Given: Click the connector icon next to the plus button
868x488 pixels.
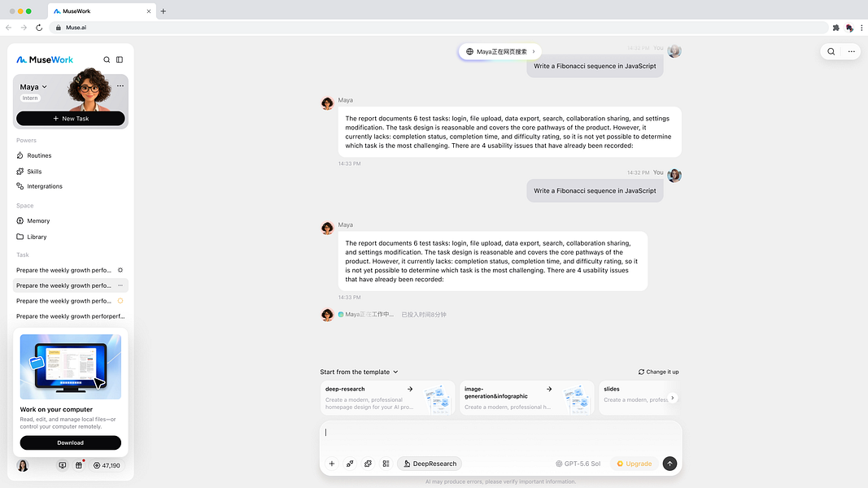Looking at the screenshot, I should [x=350, y=464].
